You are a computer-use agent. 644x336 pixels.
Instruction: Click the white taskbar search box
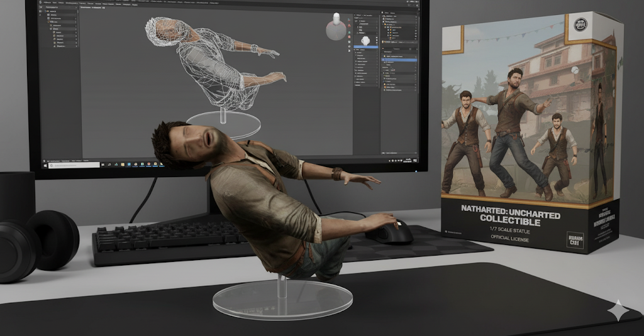pyautogui.click(x=74, y=165)
